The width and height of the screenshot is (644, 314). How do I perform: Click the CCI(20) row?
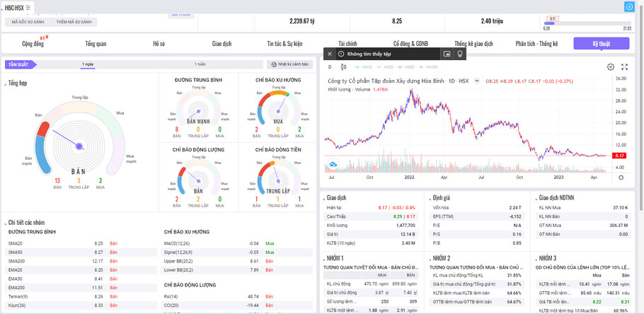236,306
